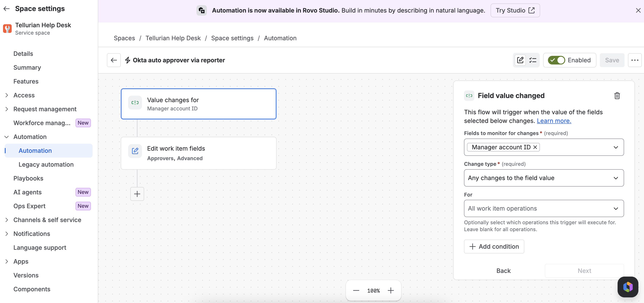
Task: Expand the Access section
Action: coord(6,95)
